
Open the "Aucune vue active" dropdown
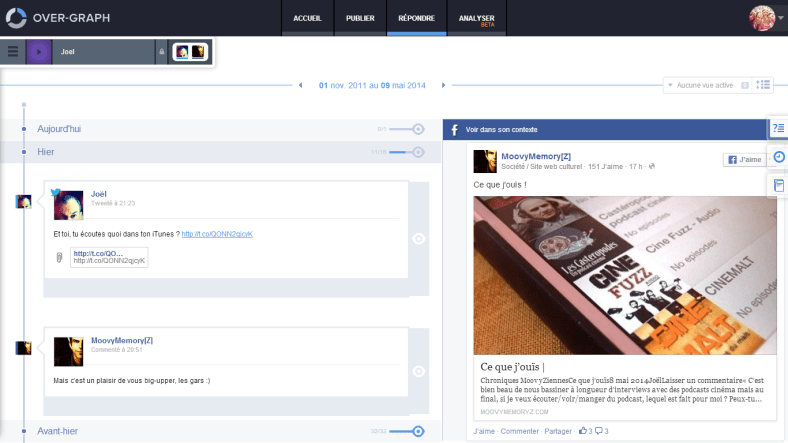(x=700, y=85)
